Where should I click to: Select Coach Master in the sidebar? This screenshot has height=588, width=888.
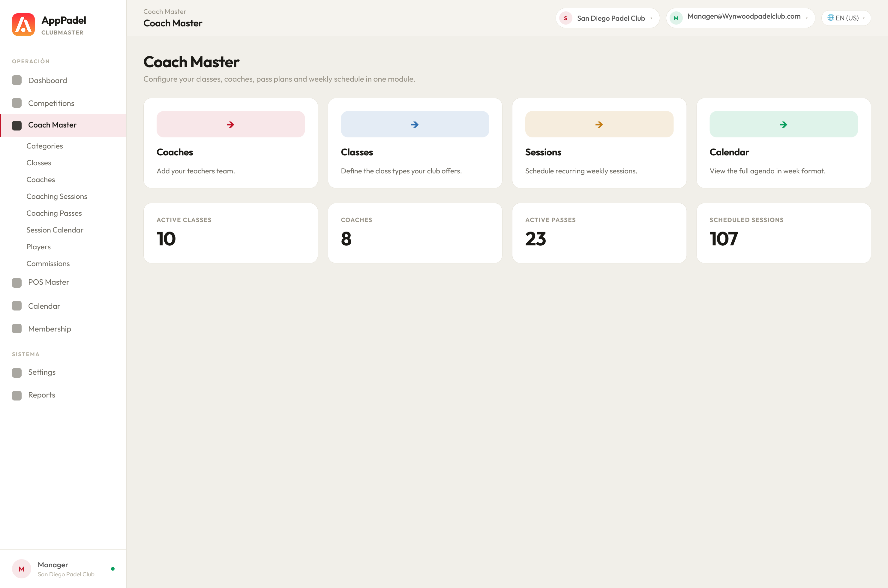(x=63, y=125)
